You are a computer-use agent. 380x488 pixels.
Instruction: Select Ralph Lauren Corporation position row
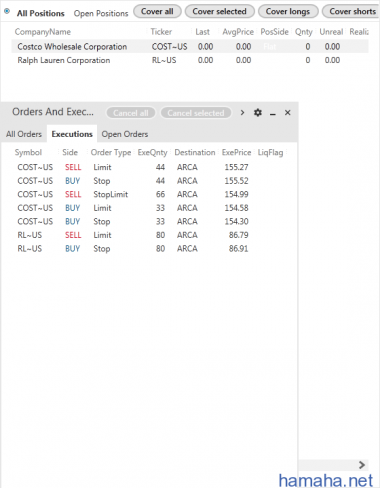[x=190, y=60]
